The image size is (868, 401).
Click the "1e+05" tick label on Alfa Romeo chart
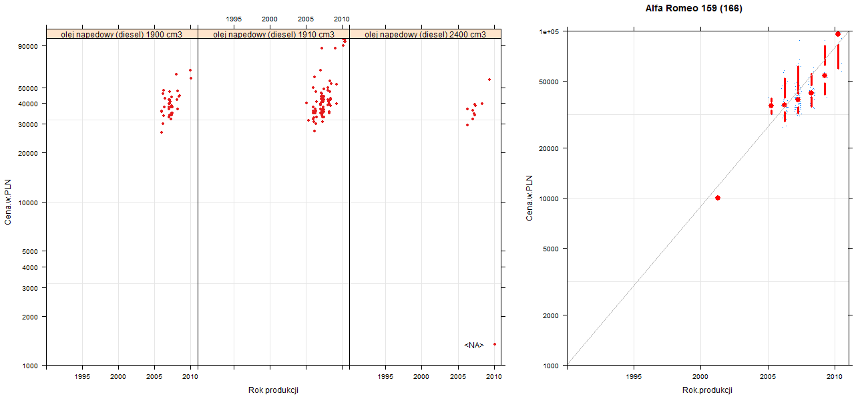click(x=550, y=31)
